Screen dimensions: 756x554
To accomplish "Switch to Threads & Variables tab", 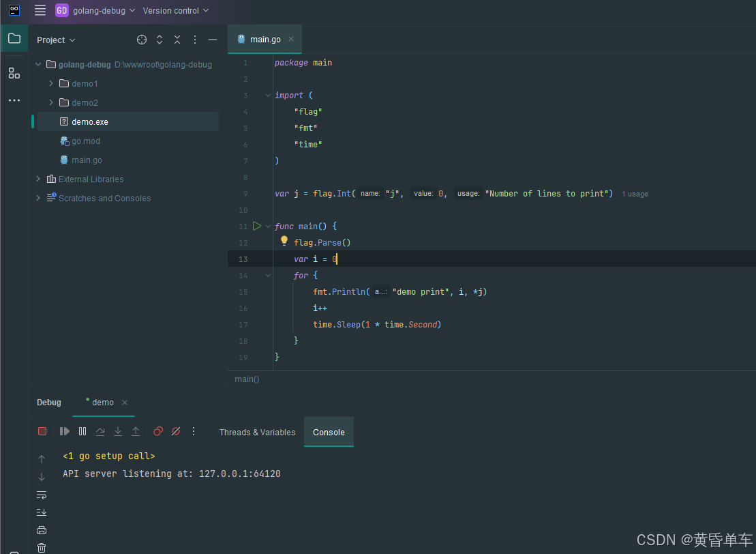I will pyautogui.click(x=257, y=432).
